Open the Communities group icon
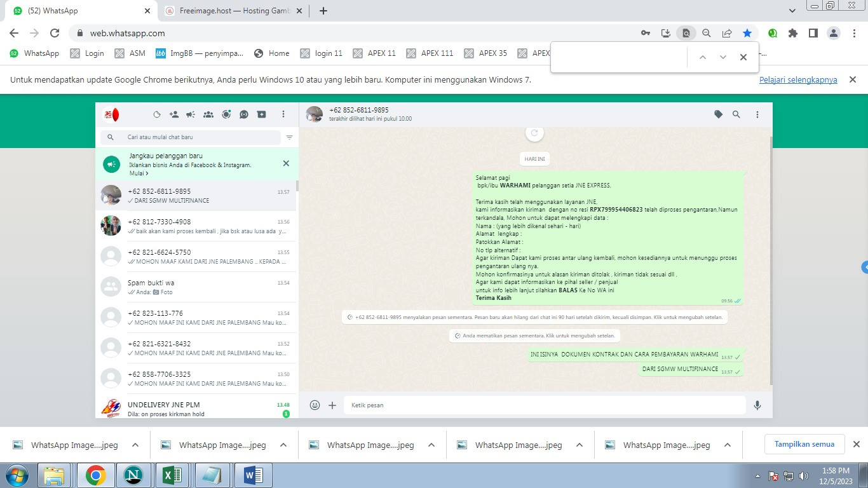 coord(208,114)
